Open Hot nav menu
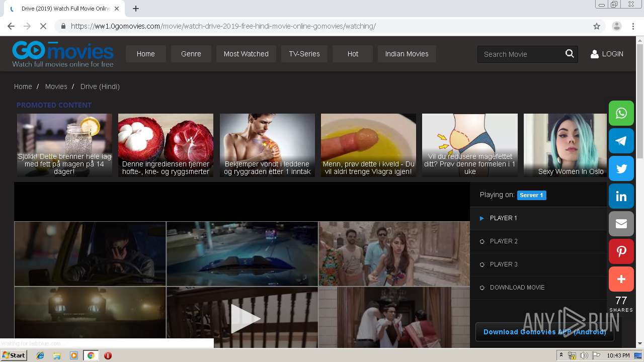The image size is (644, 362). tap(353, 54)
